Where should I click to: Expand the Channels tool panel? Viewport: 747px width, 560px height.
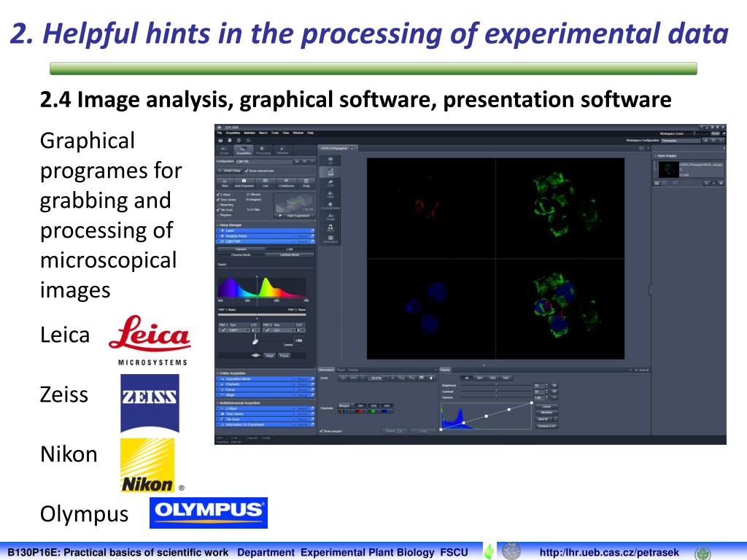[x=218, y=384]
